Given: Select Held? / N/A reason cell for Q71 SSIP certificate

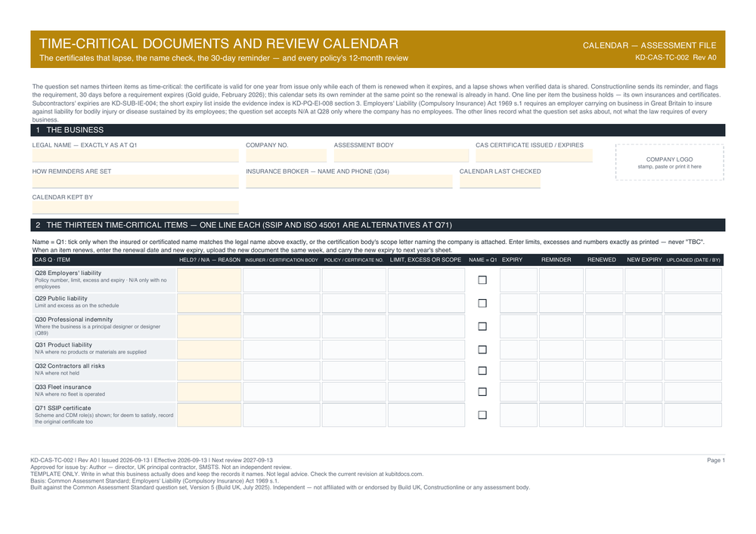Looking at the screenshot, I should pyautogui.click(x=209, y=415).
